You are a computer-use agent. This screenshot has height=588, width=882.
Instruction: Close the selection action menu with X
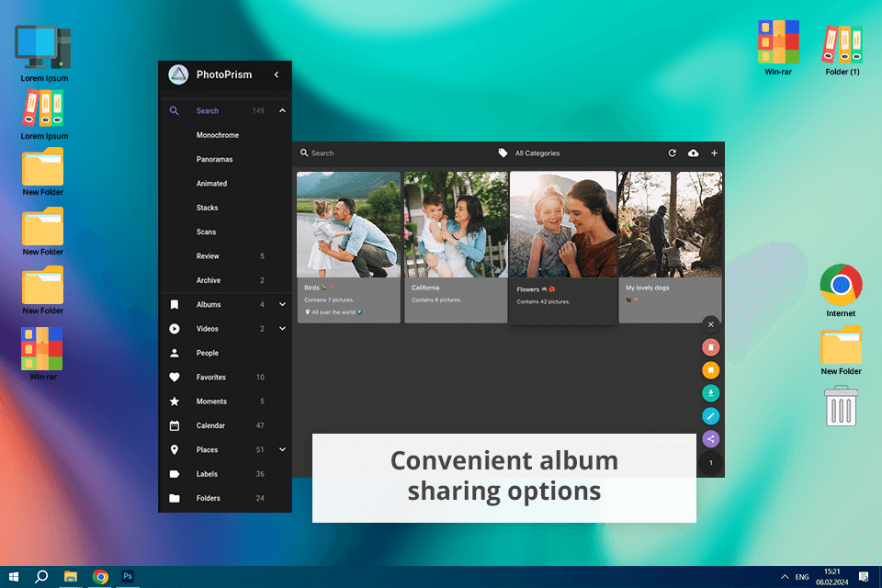[711, 324]
